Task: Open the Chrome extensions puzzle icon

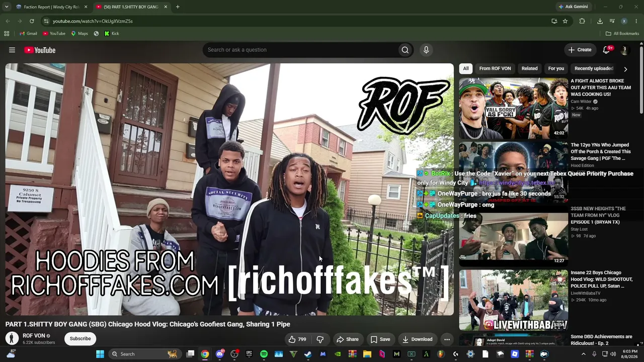Action: [582, 21]
